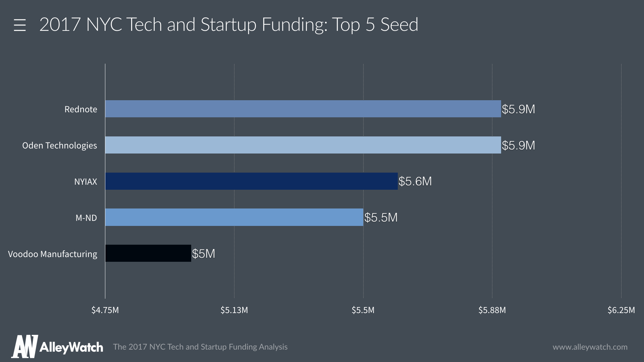Click the Oden Technologies axis label
Image resolution: width=644 pixels, height=362 pixels.
coord(60,145)
